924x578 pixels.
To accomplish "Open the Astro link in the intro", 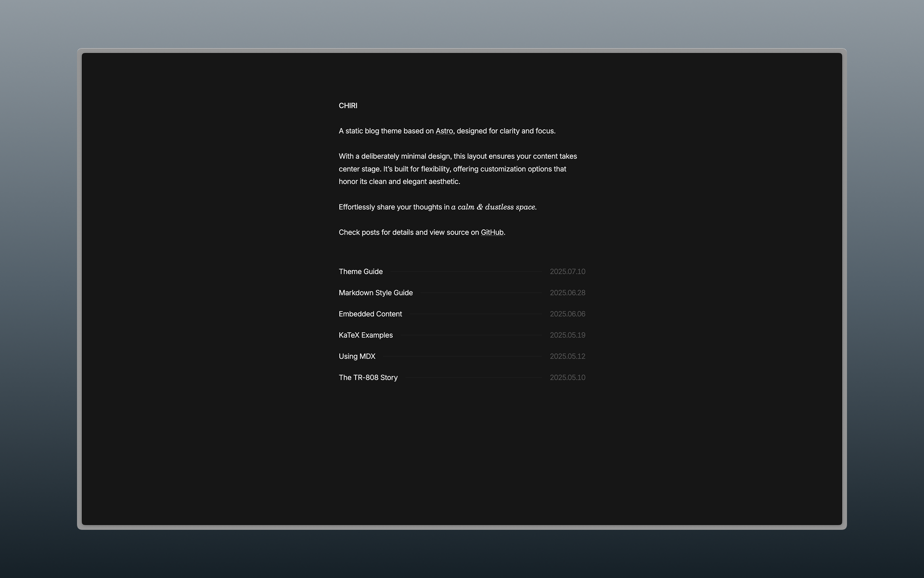I will (x=444, y=131).
